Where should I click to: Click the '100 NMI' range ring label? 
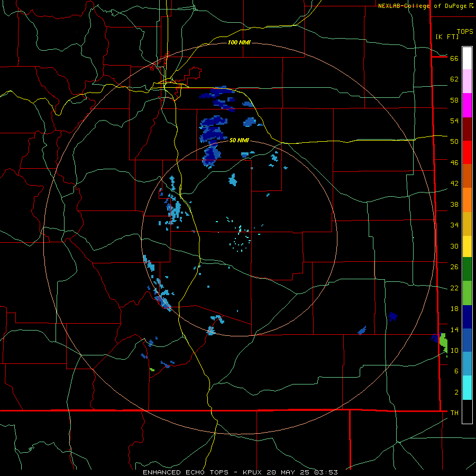[239, 42]
